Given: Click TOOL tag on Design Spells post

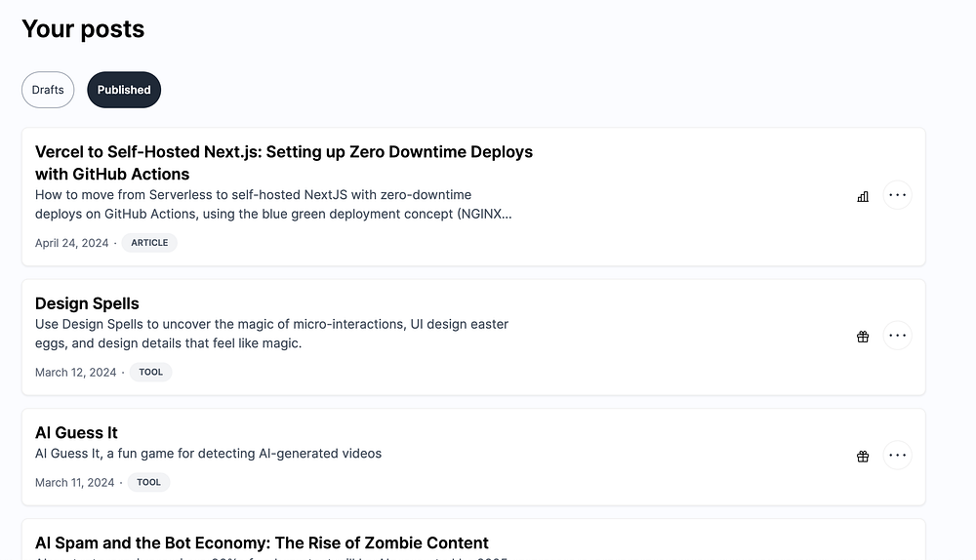Looking at the screenshot, I should click(x=150, y=372).
